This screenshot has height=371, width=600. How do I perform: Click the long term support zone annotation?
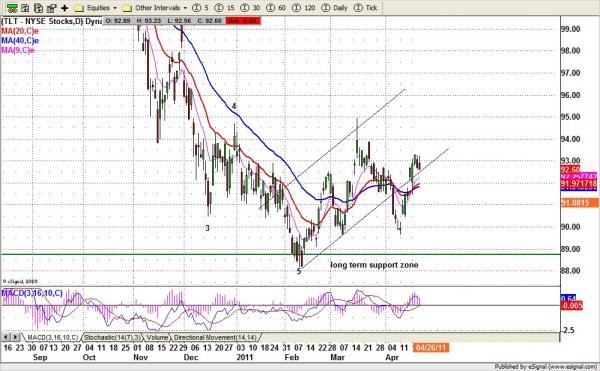click(x=374, y=265)
